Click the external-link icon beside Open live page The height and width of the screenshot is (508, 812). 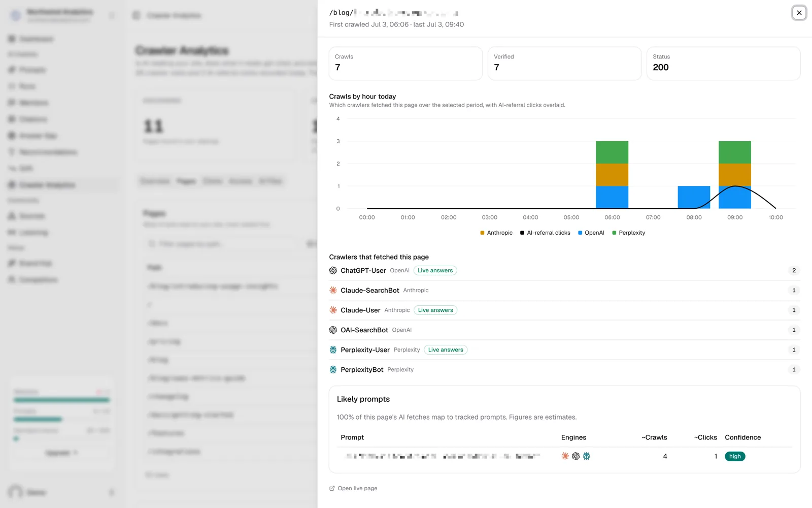[332, 489]
